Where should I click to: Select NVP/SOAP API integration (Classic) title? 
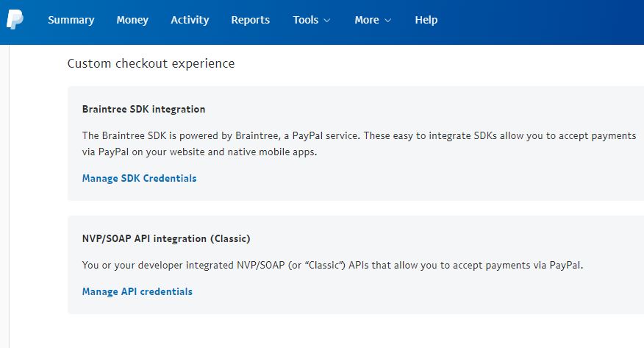pos(166,238)
